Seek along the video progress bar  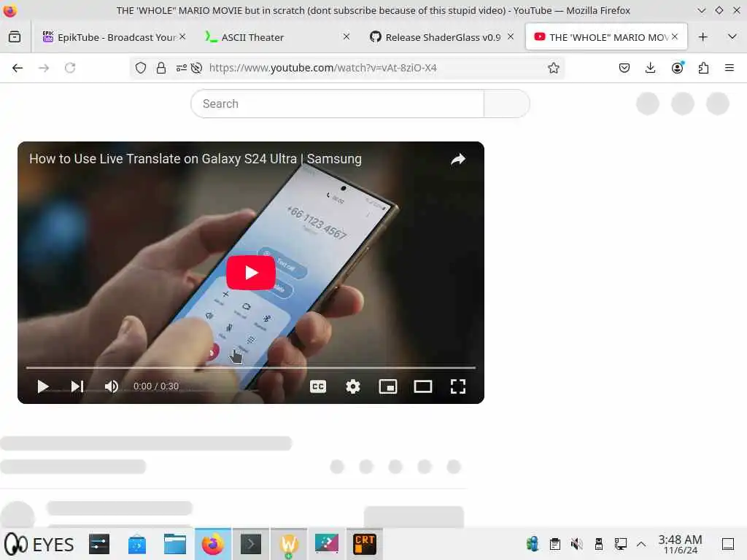pyautogui.click(x=251, y=367)
